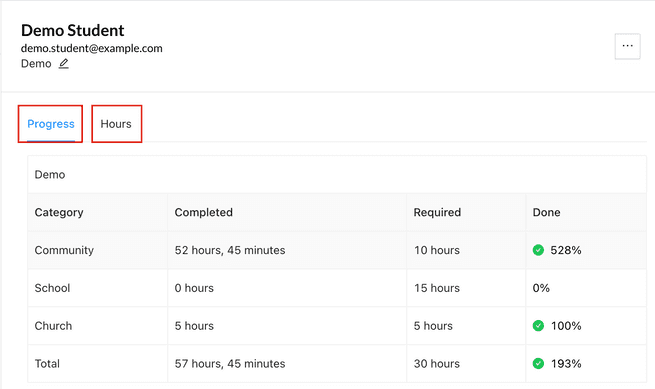Click the pencil edit icon beside Demo
The width and height of the screenshot is (655, 389).
(x=63, y=64)
